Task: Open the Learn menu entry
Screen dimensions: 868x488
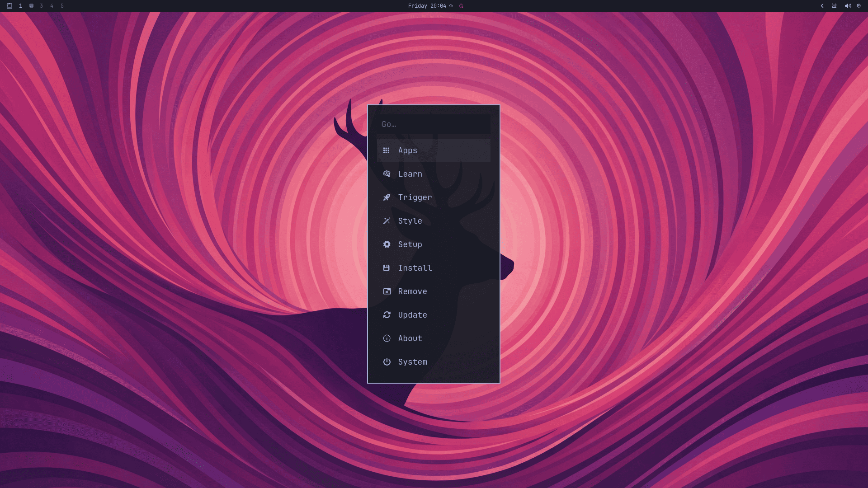Action: coord(434,174)
